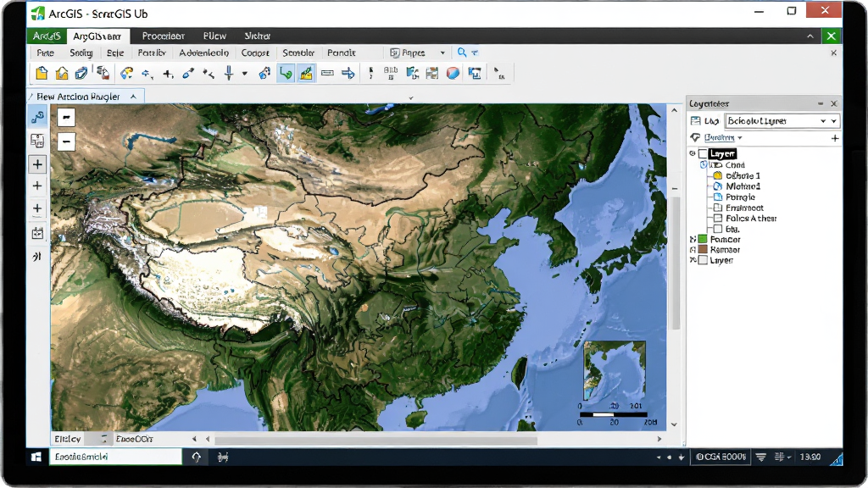This screenshot has width=868, height=488.
Task: Collapse the Chnd group node
Action: (x=703, y=165)
